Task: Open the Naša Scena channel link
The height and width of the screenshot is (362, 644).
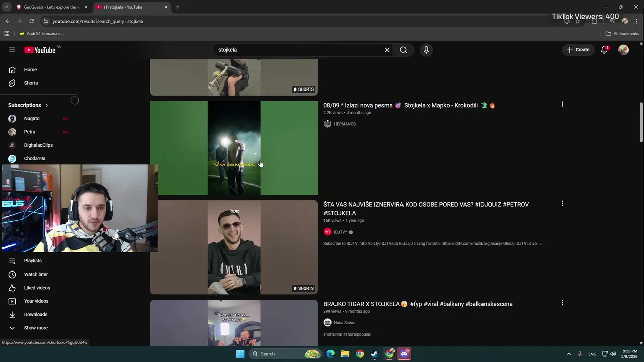Action: (x=345, y=323)
